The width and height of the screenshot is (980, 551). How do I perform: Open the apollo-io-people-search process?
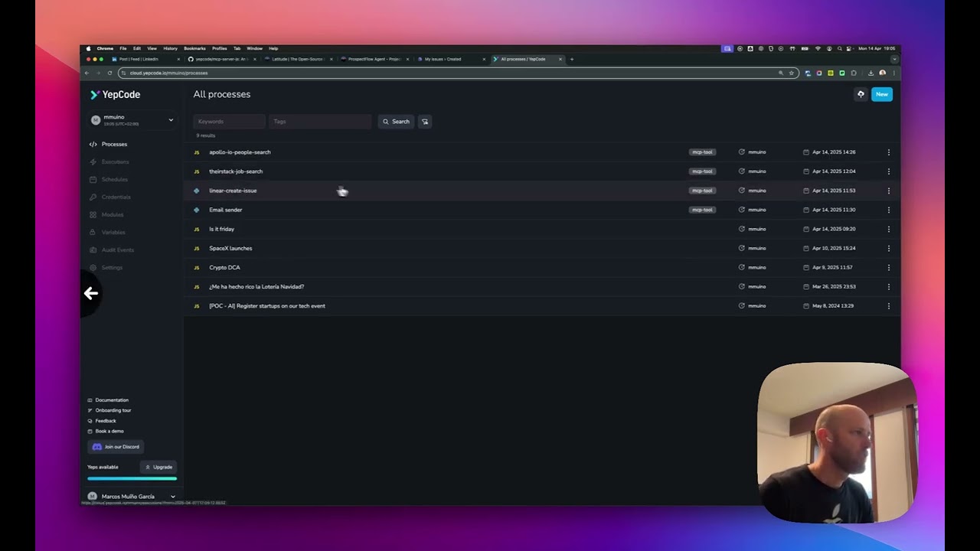240,152
